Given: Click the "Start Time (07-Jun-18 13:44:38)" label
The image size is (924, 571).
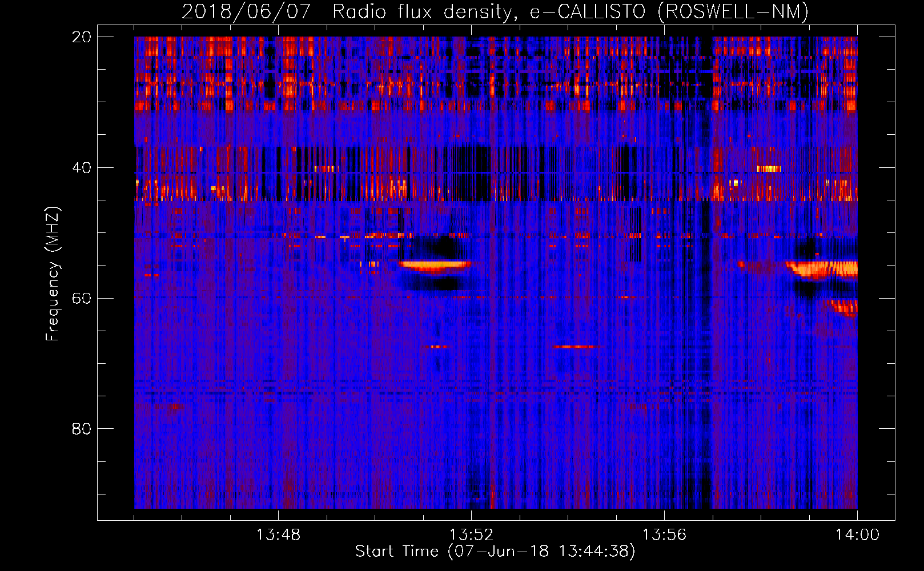Looking at the screenshot, I should [495, 552].
